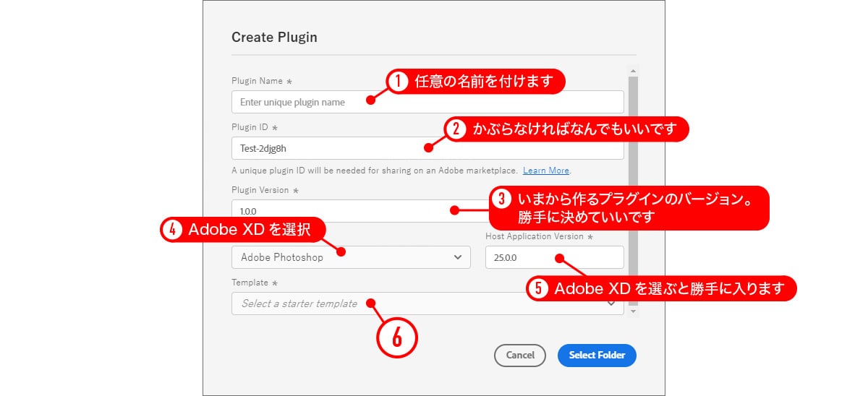Click the Plugin Version label

pos(264,190)
